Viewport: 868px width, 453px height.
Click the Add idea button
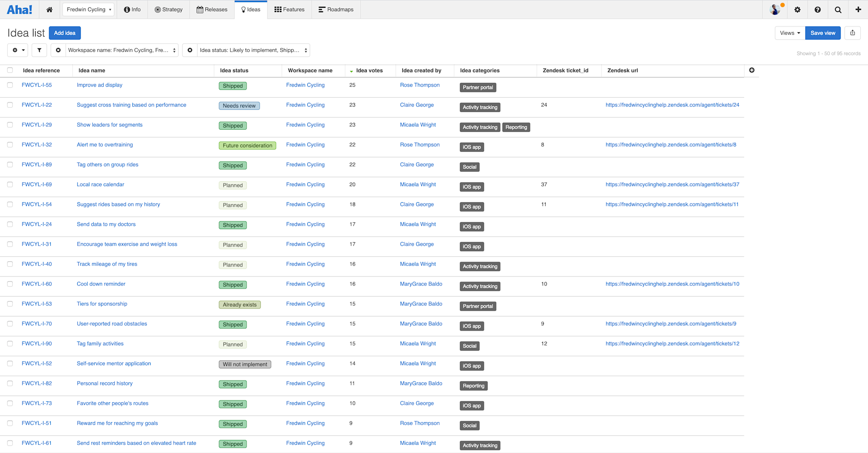pos(65,33)
